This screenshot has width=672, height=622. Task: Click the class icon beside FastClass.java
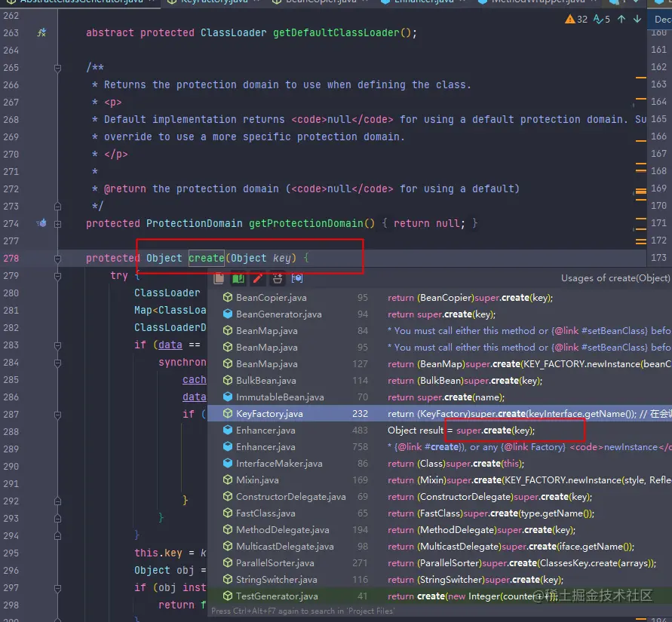(x=228, y=513)
